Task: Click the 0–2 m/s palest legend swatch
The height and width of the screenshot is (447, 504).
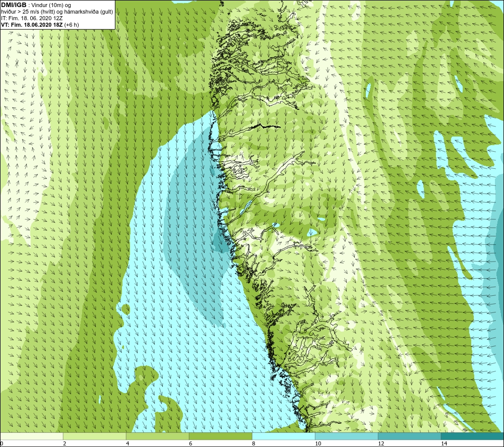Action: [31, 436]
